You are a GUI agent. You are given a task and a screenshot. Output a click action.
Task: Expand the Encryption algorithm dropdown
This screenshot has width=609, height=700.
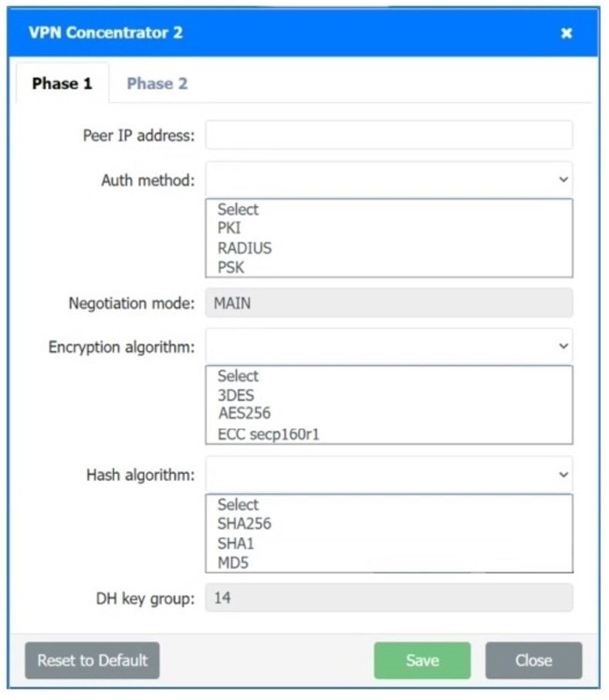tap(388, 346)
